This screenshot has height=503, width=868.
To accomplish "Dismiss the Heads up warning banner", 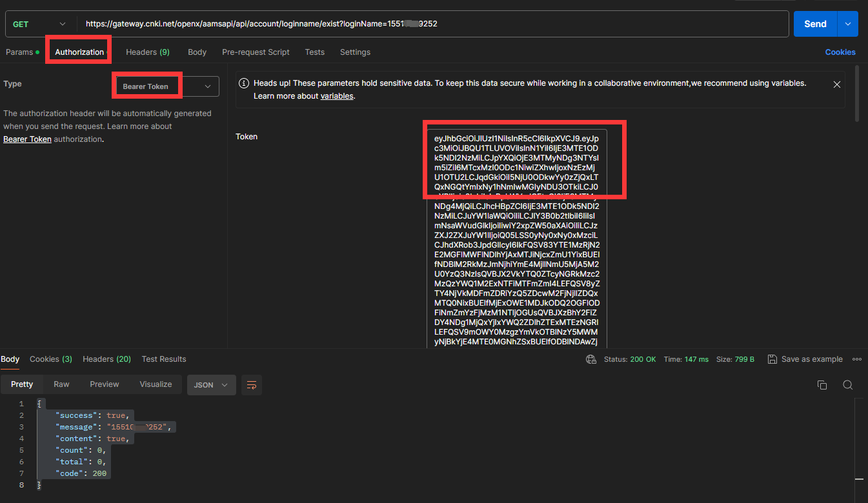I will point(837,84).
